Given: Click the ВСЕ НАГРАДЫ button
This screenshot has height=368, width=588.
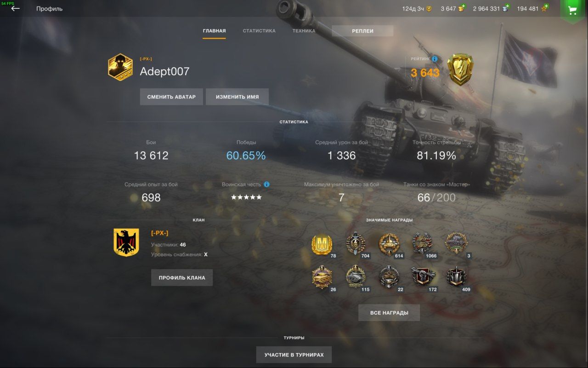Looking at the screenshot, I should coord(389,313).
